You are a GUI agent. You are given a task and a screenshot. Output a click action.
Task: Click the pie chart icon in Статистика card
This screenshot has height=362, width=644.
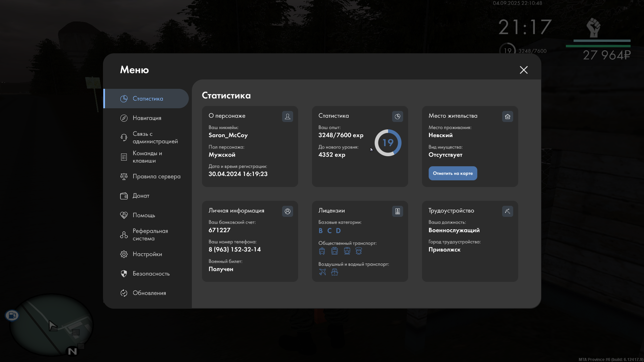397,116
